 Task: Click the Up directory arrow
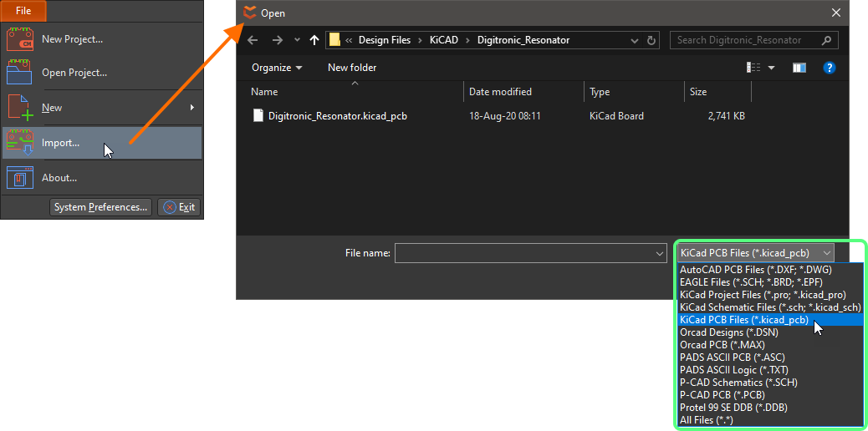pos(314,40)
